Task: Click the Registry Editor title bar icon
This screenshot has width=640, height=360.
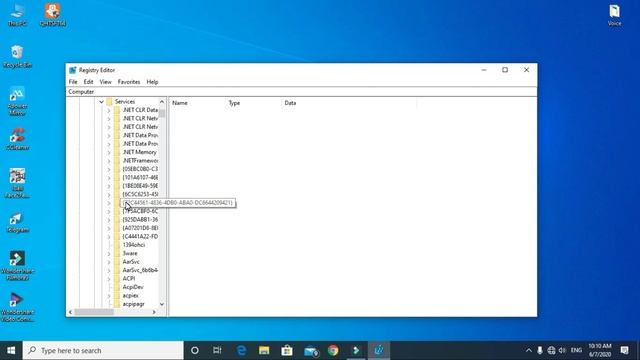Action: [73, 70]
